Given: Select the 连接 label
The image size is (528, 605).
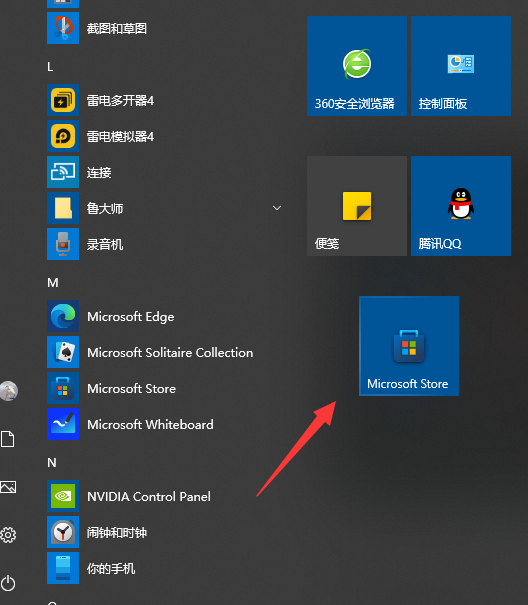Looking at the screenshot, I should tap(99, 172).
